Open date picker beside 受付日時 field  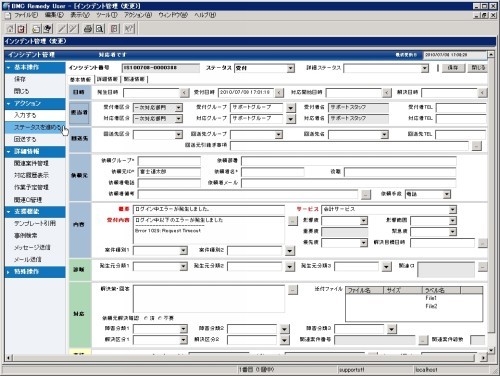pos(279,93)
